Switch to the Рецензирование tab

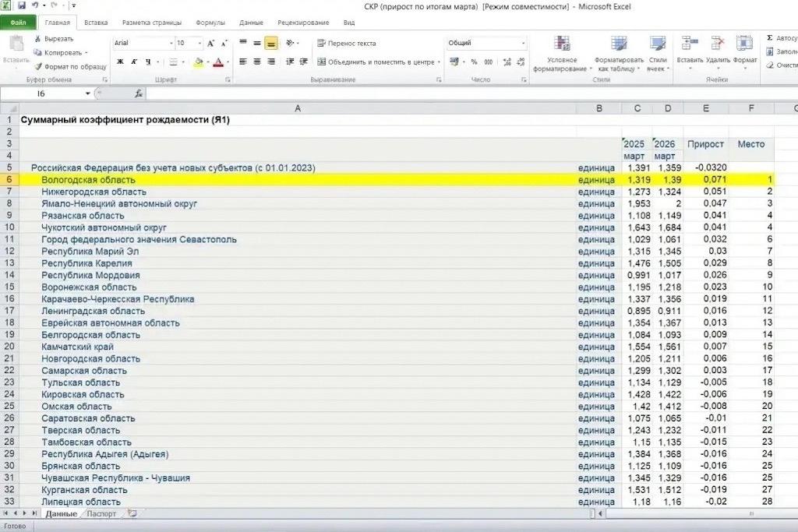pyautogui.click(x=303, y=23)
